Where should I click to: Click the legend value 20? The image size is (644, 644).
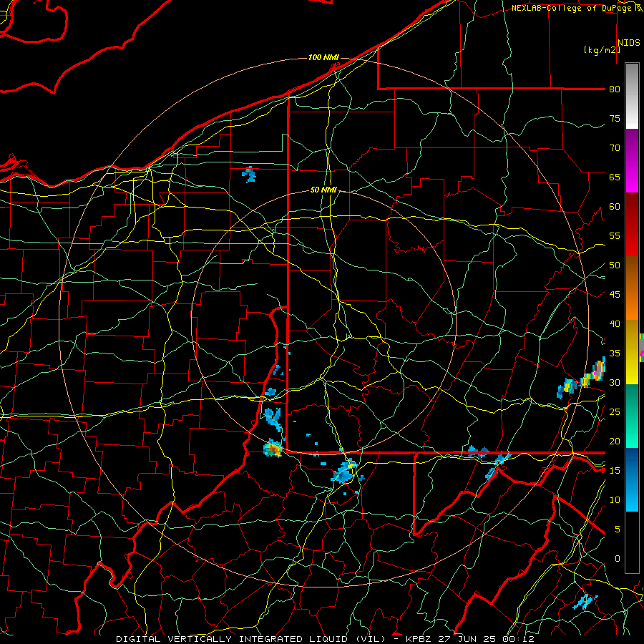point(615,441)
